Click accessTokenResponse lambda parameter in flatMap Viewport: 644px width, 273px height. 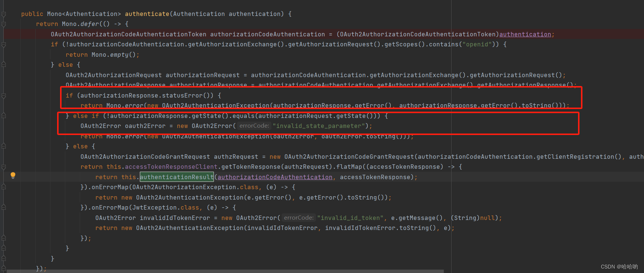tap(404, 167)
